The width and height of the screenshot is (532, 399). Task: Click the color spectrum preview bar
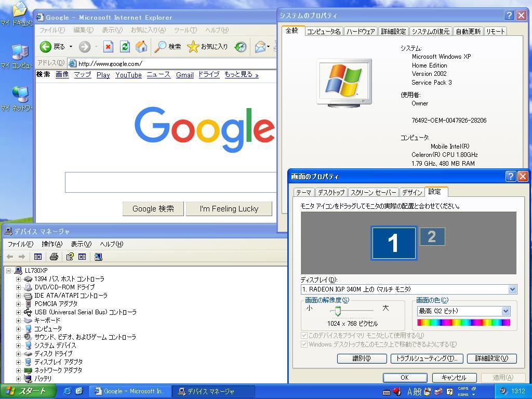pos(463,322)
